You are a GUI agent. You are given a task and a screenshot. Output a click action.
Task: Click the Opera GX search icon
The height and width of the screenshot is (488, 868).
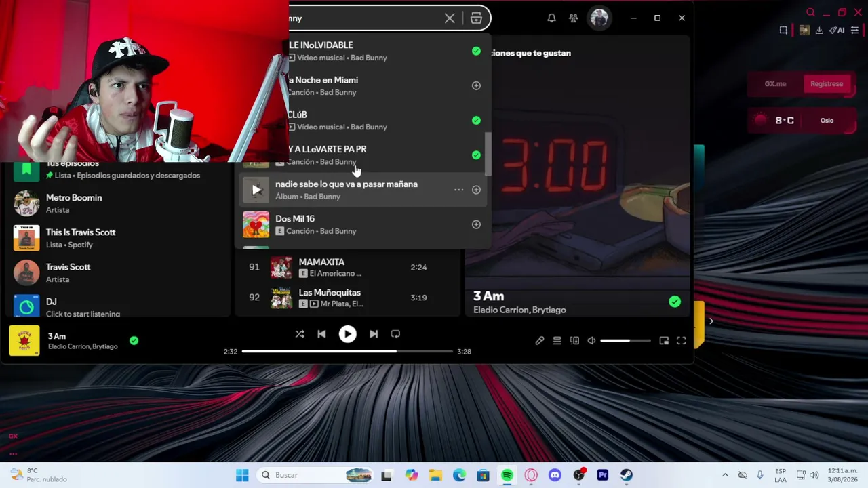[810, 12]
